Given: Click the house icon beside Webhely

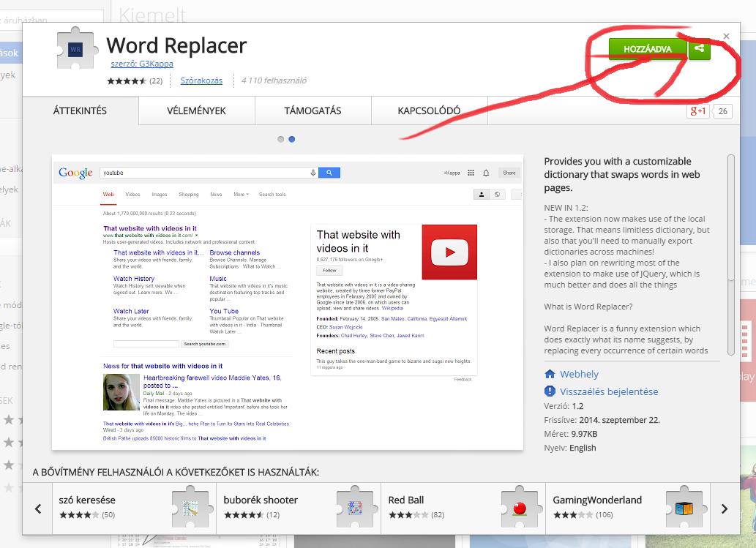Looking at the screenshot, I should tap(550, 374).
